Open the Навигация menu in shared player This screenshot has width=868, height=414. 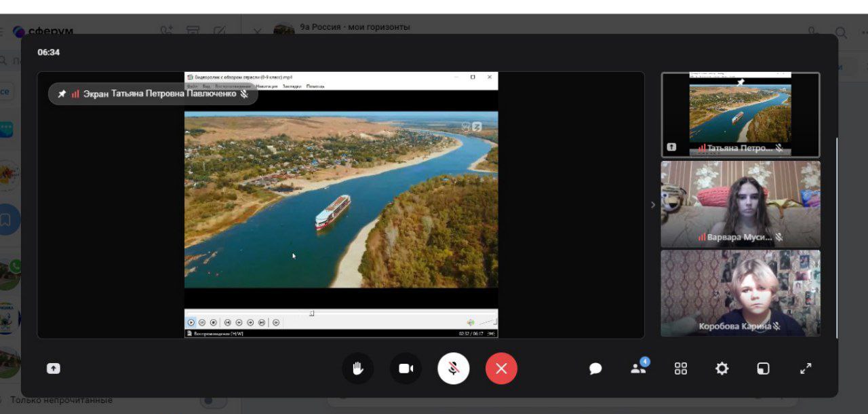[x=267, y=86]
